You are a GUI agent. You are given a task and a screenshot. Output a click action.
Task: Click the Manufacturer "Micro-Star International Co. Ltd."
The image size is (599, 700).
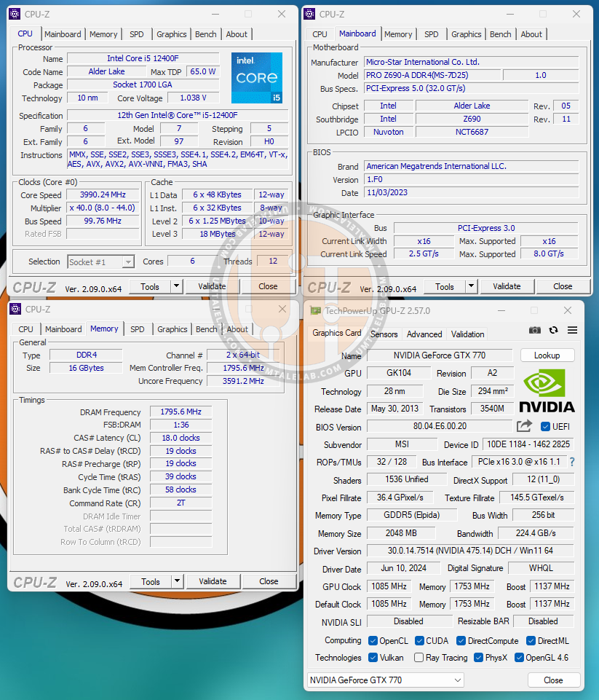pyautogui.click(x=472, y=62)
